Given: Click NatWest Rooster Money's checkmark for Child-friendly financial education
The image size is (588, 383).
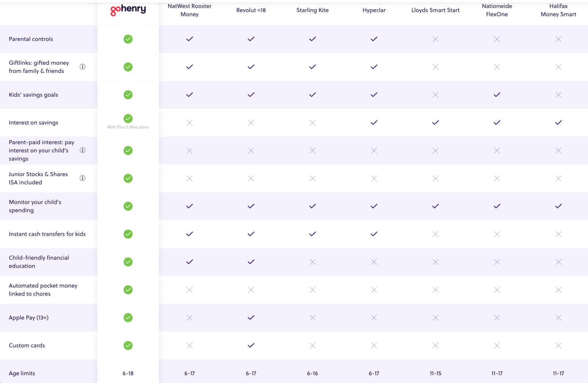Looking at the screenshot, I should [x=190, y=262].
